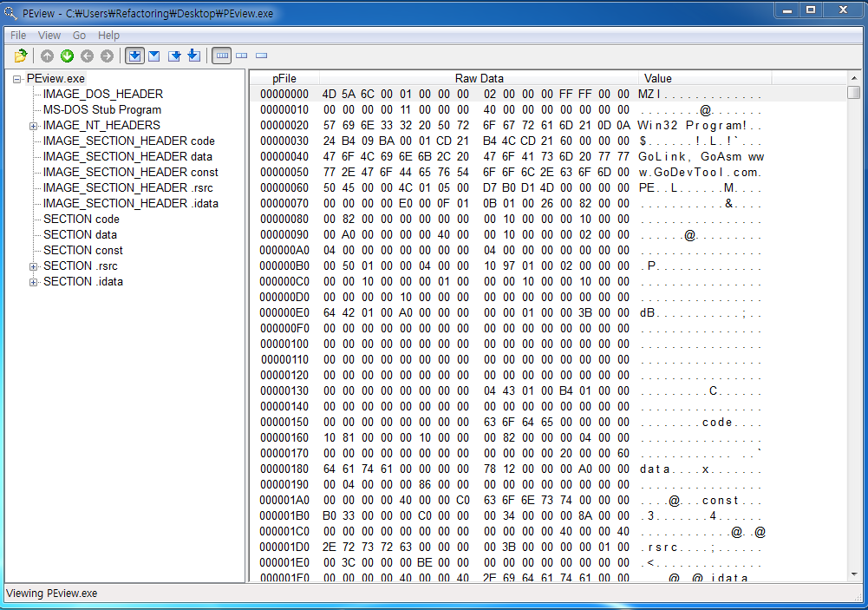Click the Raw Data column header
868x610 pixels.
(479, 79)
